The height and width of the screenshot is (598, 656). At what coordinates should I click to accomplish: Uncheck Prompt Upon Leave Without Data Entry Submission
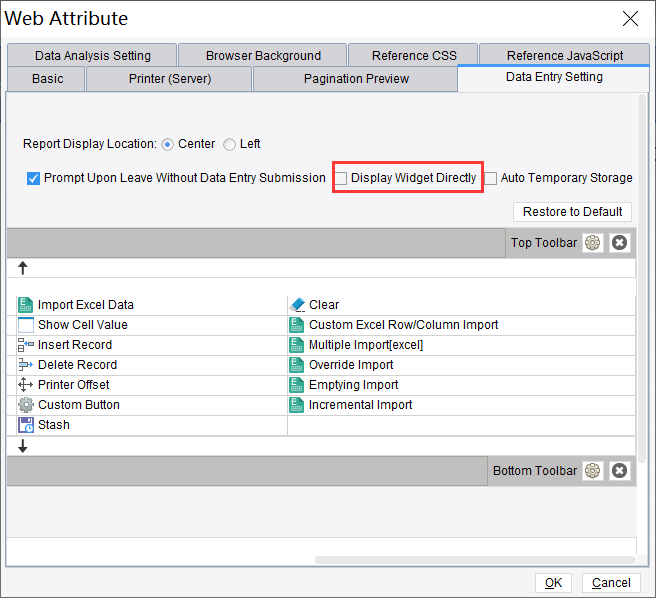[x=33, y=178]
